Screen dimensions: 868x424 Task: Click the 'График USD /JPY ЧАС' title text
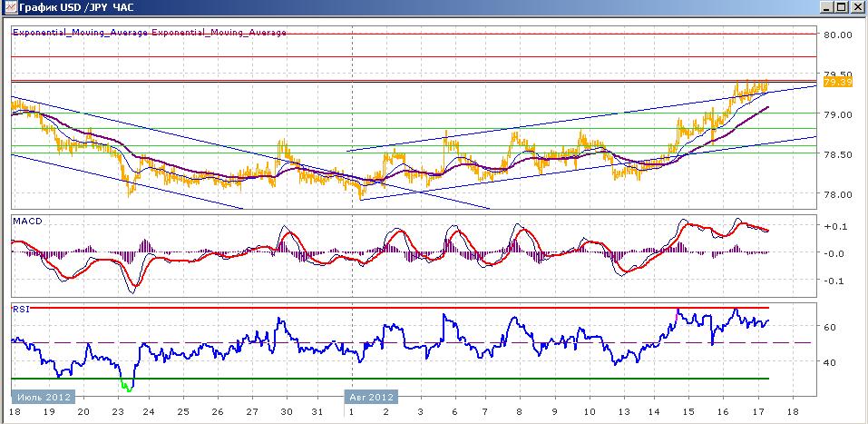pos(76,8)
